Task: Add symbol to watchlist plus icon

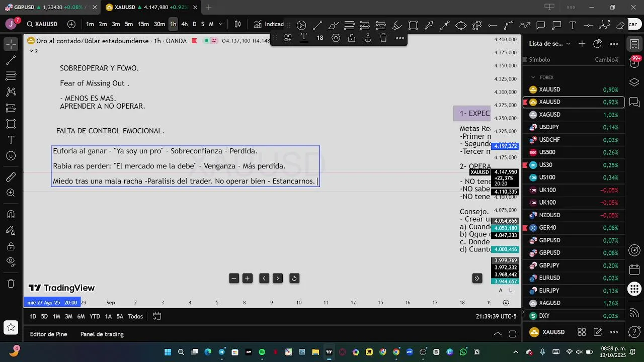Action: (582, 44)
